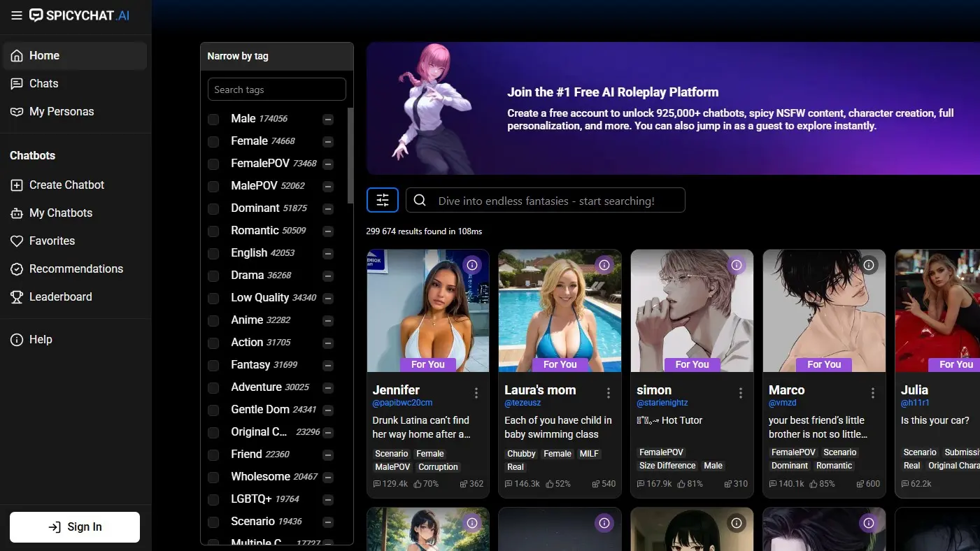Exclude the Drama tag with minus icon

point(328,276)
